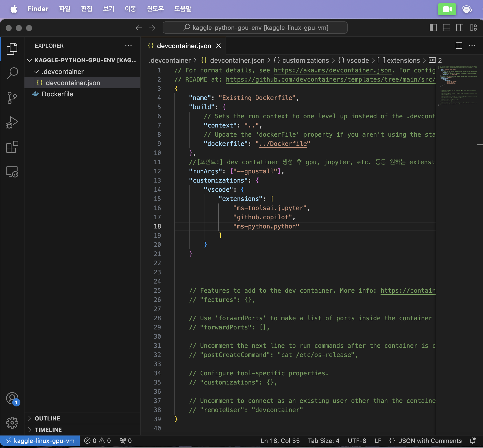Open the Explorer view in the activity bar
This screenshot has height=448, width=483.
12,49
